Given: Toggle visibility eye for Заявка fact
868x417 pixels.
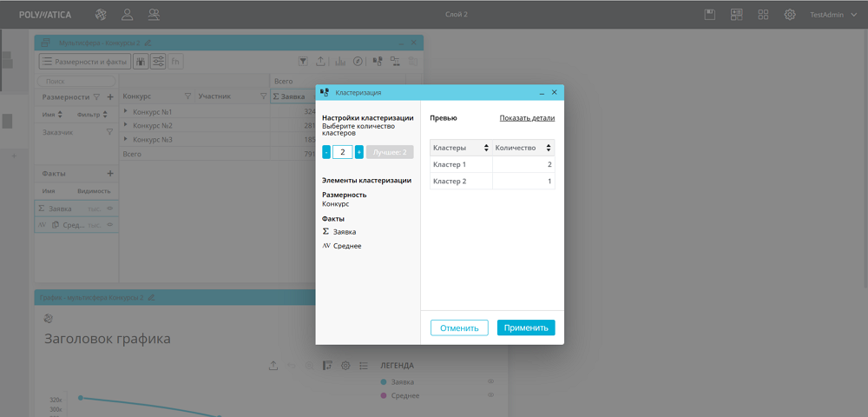Looking at the screenshot, I should coord(110,208).
